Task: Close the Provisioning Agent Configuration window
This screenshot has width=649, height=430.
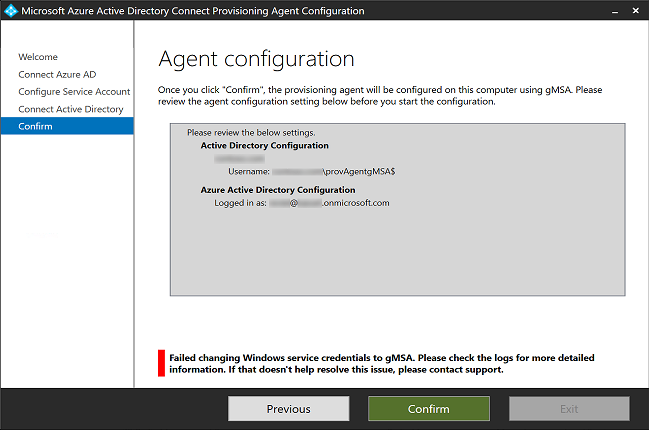Action: coord(636,11)
